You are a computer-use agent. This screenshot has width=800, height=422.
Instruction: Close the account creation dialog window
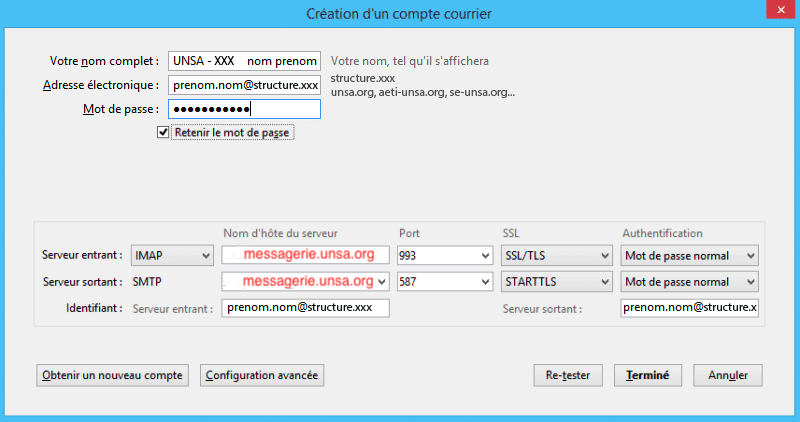click(x=776, y=11)
